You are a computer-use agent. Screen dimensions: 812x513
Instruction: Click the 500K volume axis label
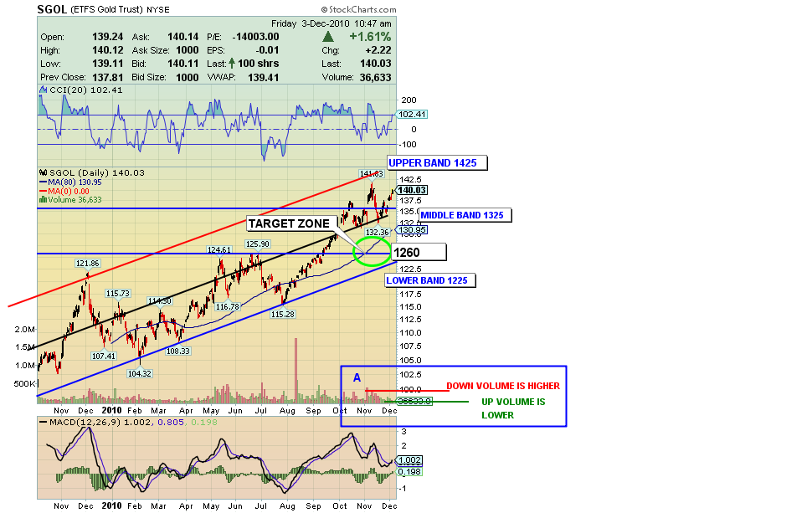point(25,383)
